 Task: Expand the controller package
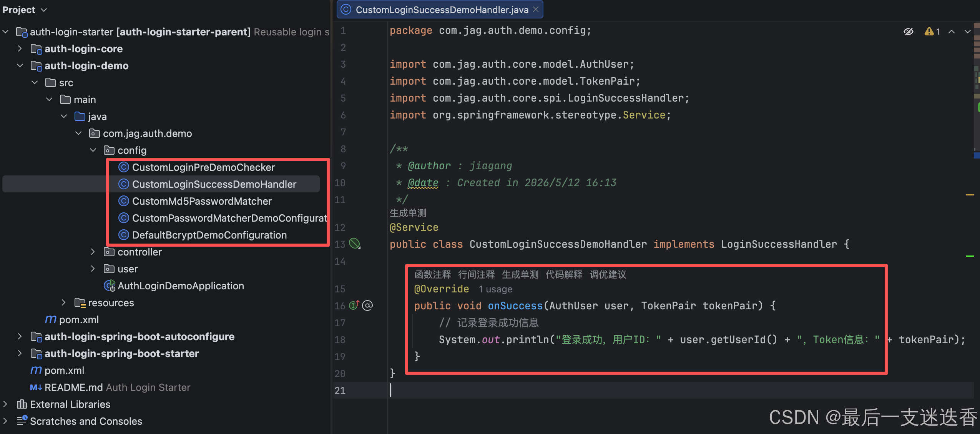pyautogui.click(x=93, y=252)
